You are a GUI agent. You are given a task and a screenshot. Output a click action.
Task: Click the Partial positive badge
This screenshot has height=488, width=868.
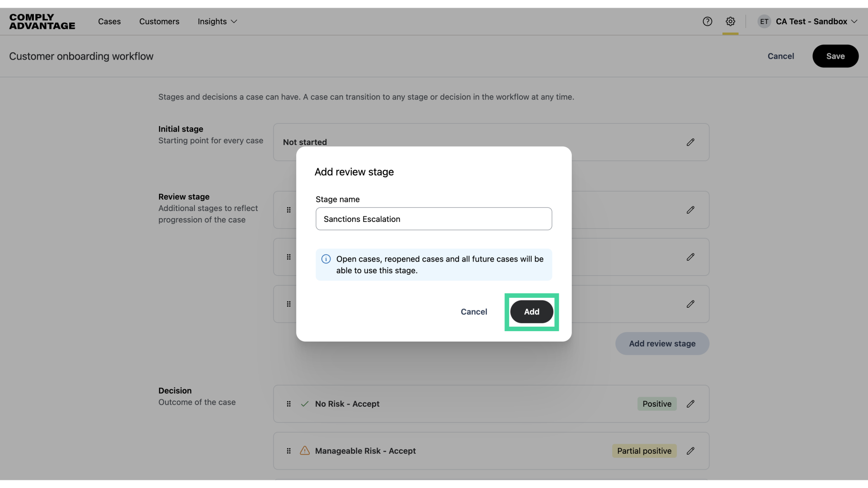644,450
